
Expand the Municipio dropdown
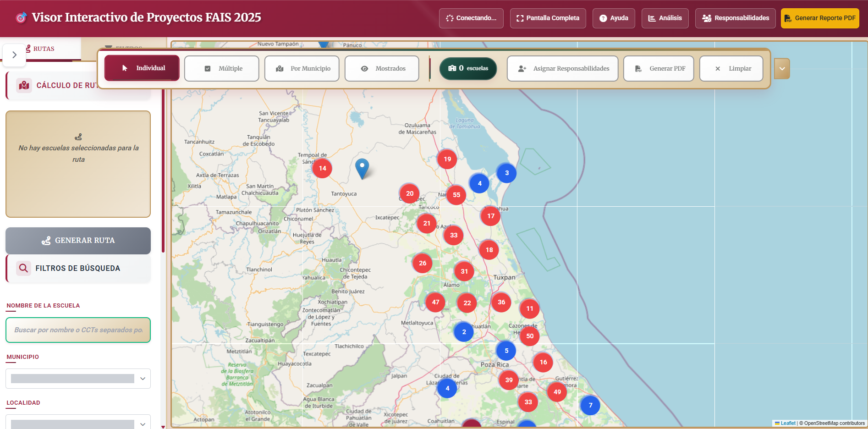click(78, 379)
